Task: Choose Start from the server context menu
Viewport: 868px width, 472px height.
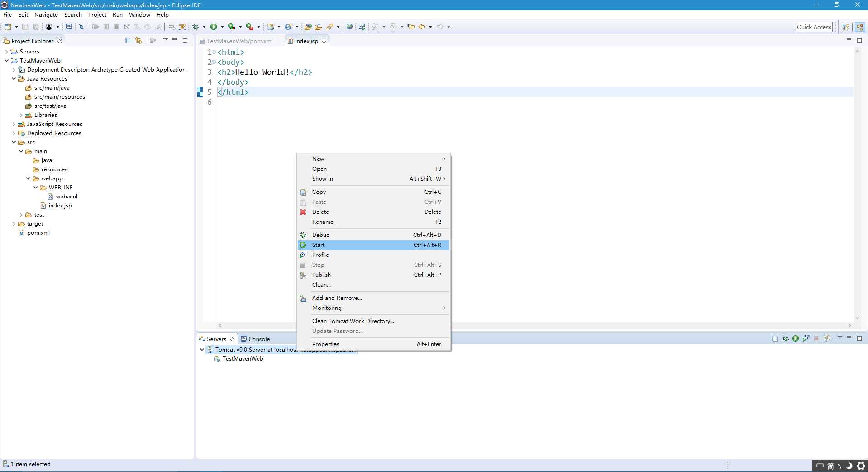Action: 318,245
